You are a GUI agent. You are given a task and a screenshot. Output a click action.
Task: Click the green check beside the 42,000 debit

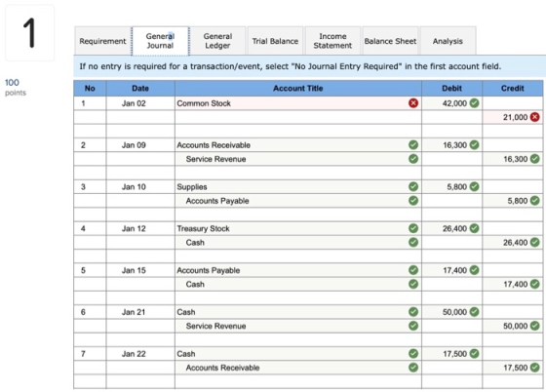point(474,103)
